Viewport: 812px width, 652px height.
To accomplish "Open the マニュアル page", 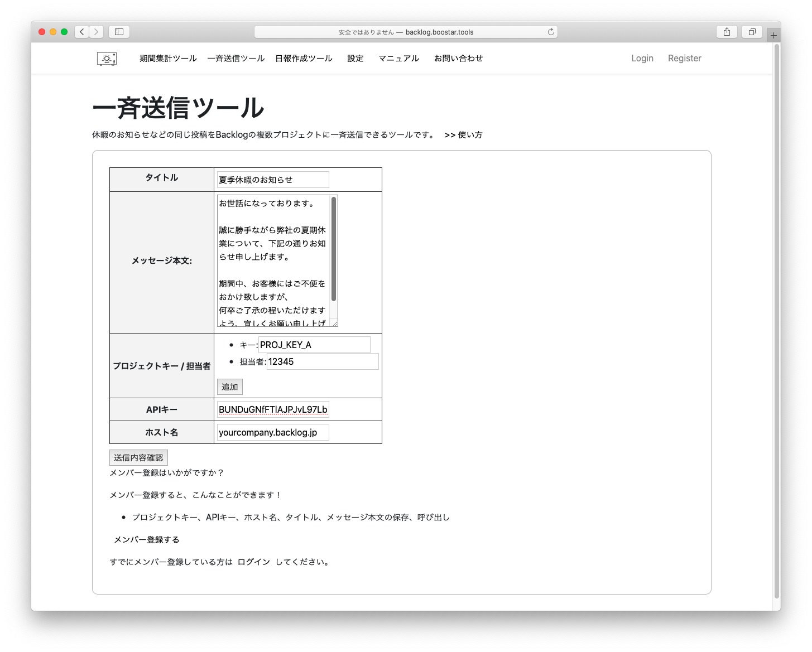I will [398, 59].
